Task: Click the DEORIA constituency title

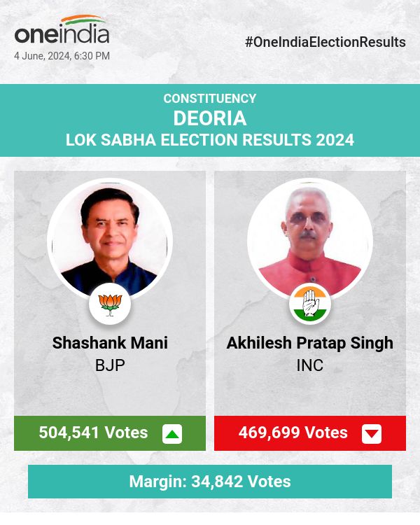Action: [x=210, y=118]
